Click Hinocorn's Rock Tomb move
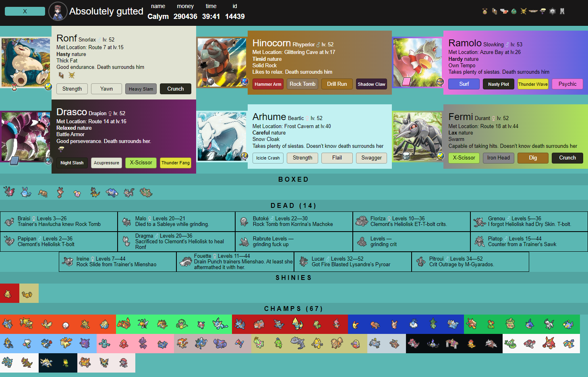Viewport: 588px width, 377px height. pos(302,84)
